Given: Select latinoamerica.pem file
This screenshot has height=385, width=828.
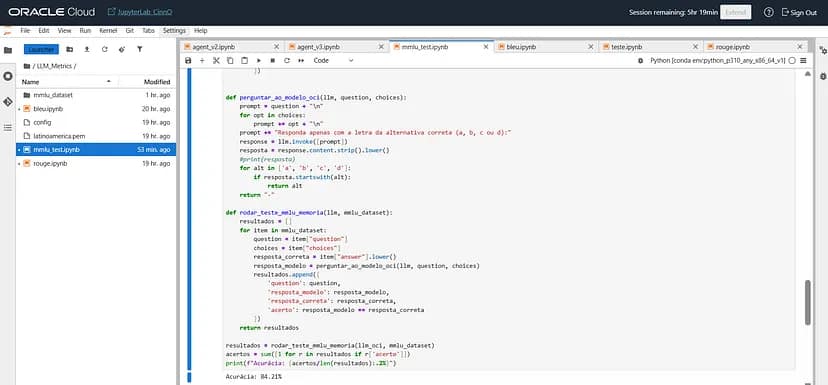Looking at the screenshot, I should (96, 136).
